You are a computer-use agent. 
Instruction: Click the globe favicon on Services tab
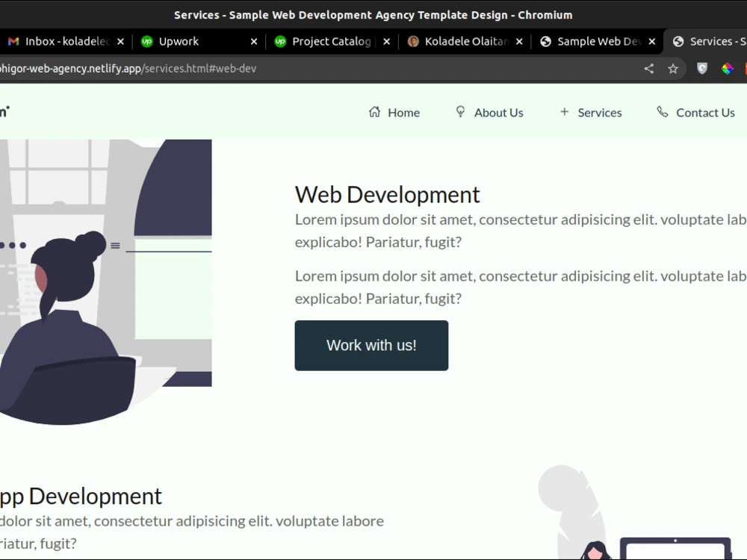pos(678,41)
